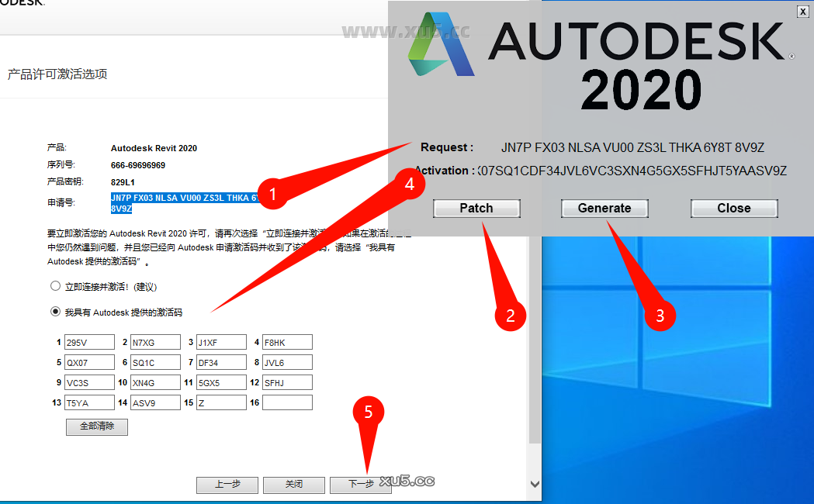Click field 12 containing SFHJ
The width and height of the screenshot is (814, 504).
pyautogui.click(x=287, y=381)
